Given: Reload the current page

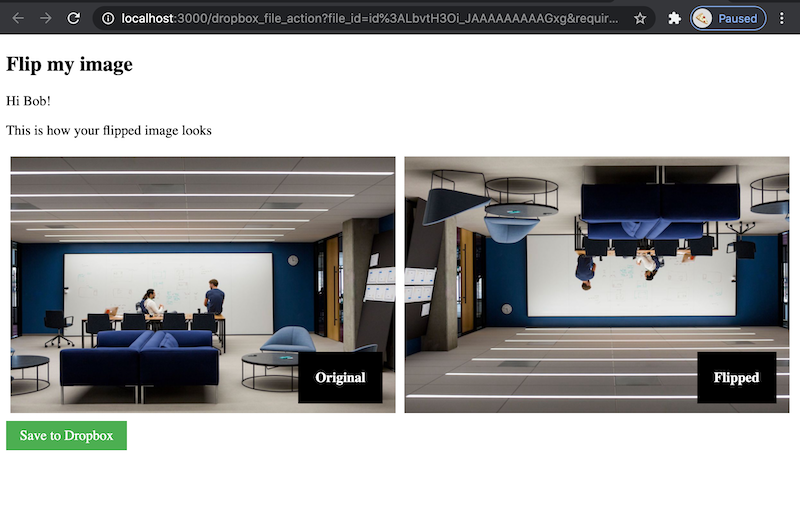Looking at the screenshot, I should [73, 18].
